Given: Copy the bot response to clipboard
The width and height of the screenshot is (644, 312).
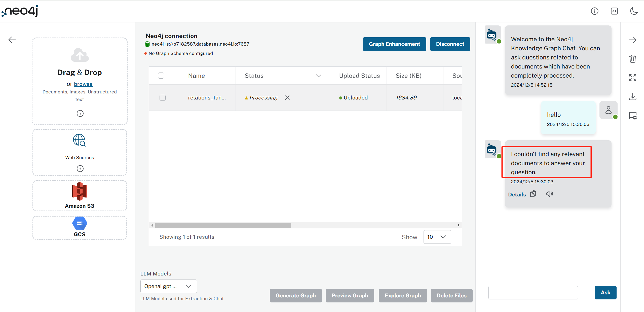Looking at the screenshot, I should tap(533, 194).
